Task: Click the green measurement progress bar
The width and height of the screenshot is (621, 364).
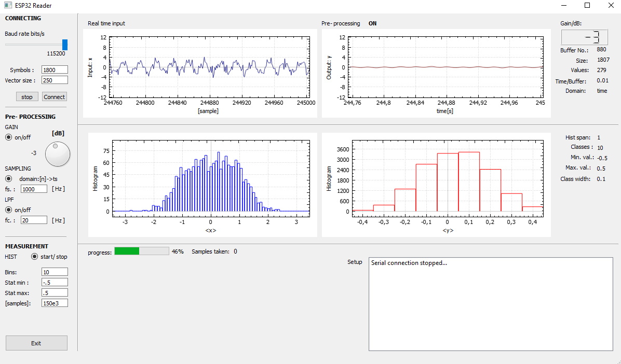Action: tap(142, 251)
